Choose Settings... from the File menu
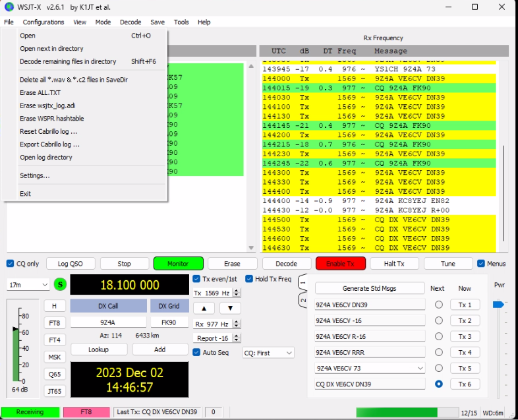Screen dimensions: 518x420 [x=34, y=175]
